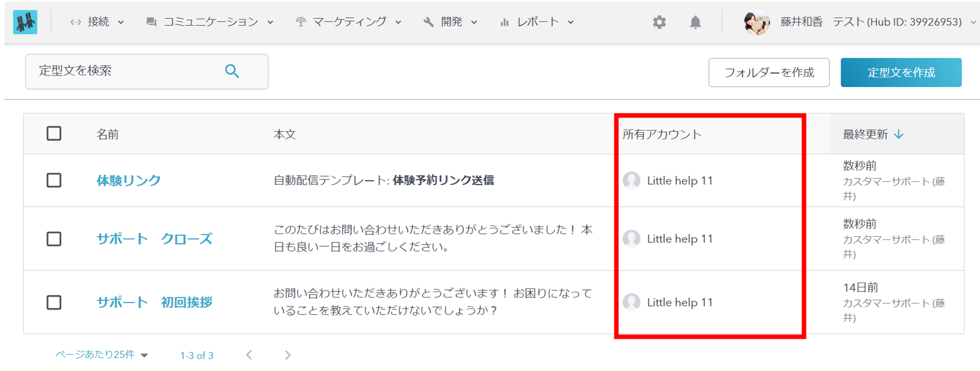Open the account dropdown beside Hub ID

coord(973,23)
